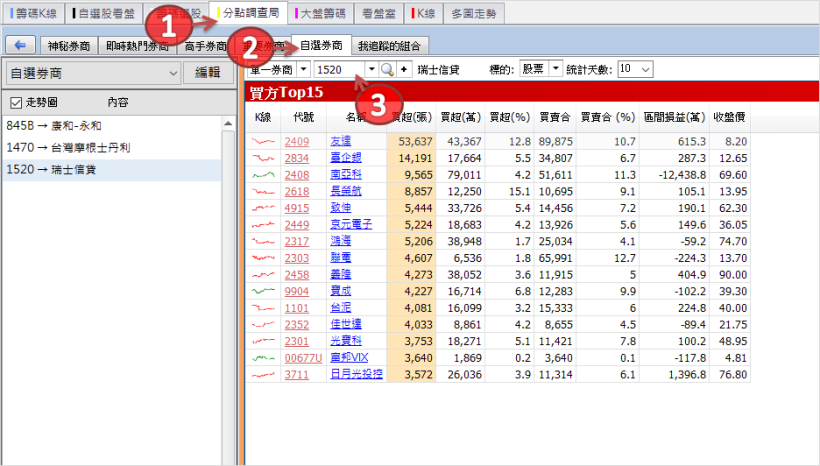Select 1470 台灣摩根士丹利 in broker list
The image size is (820, 466).
[111, 148]
